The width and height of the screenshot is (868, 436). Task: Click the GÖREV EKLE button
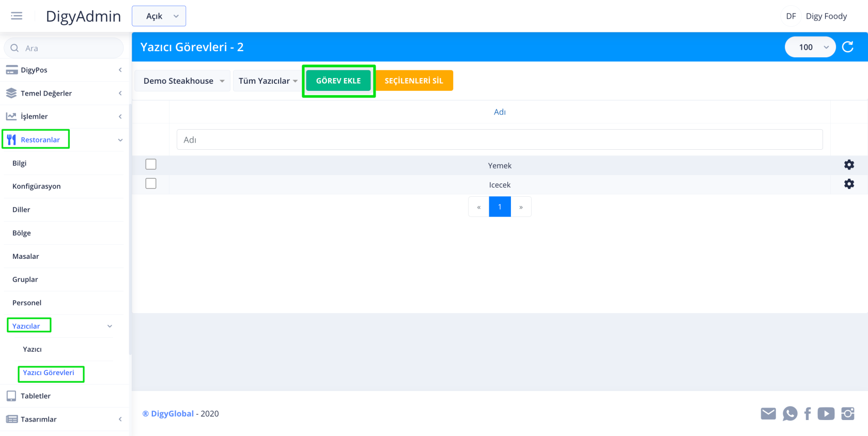click(x=338, y=81)
